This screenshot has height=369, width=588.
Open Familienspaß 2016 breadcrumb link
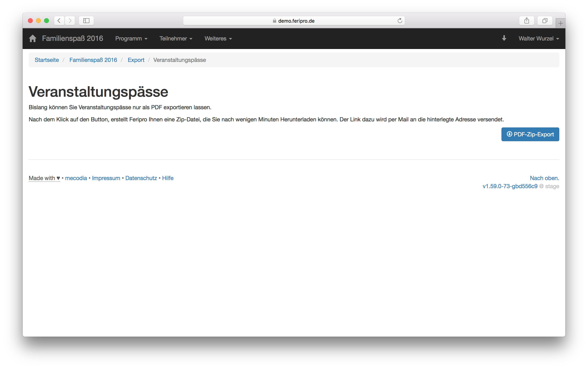[93, 60]
